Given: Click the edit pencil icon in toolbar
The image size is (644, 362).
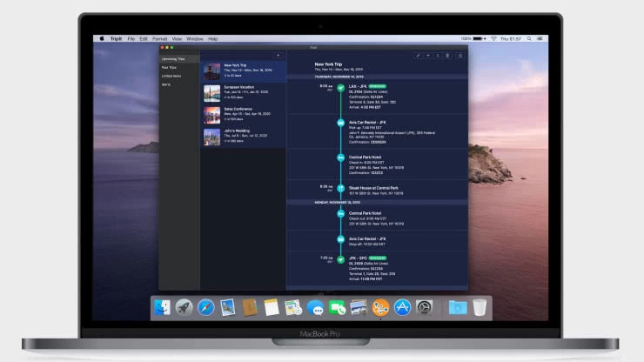Looking at the screenshot, I should [x=419, y=56].
